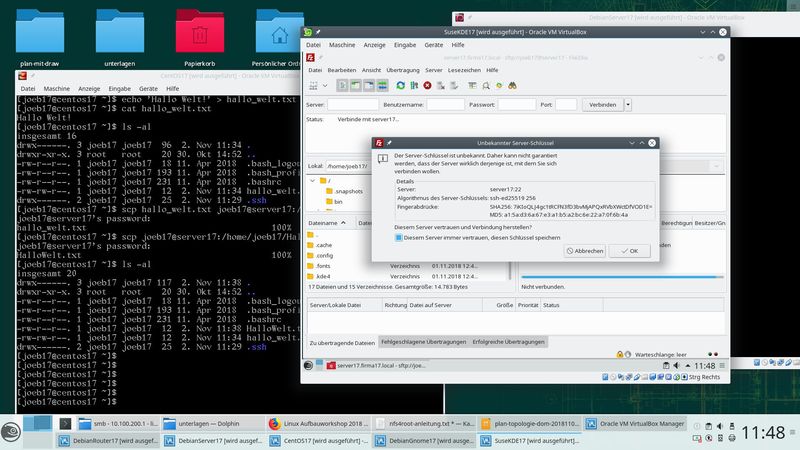Open unterlagen desktop folder
Image resolution: width=800 pixels, height=450 pixels.
click(x=119, y=37)
